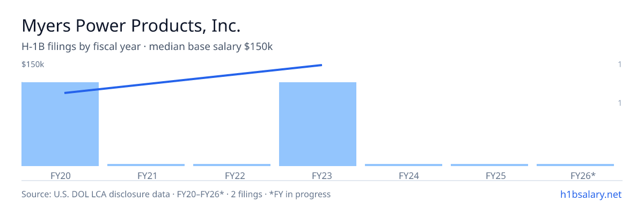Screen dimensions: 644x215
Task: Click the small FY24 bar
Action: [x=404, y=165]
